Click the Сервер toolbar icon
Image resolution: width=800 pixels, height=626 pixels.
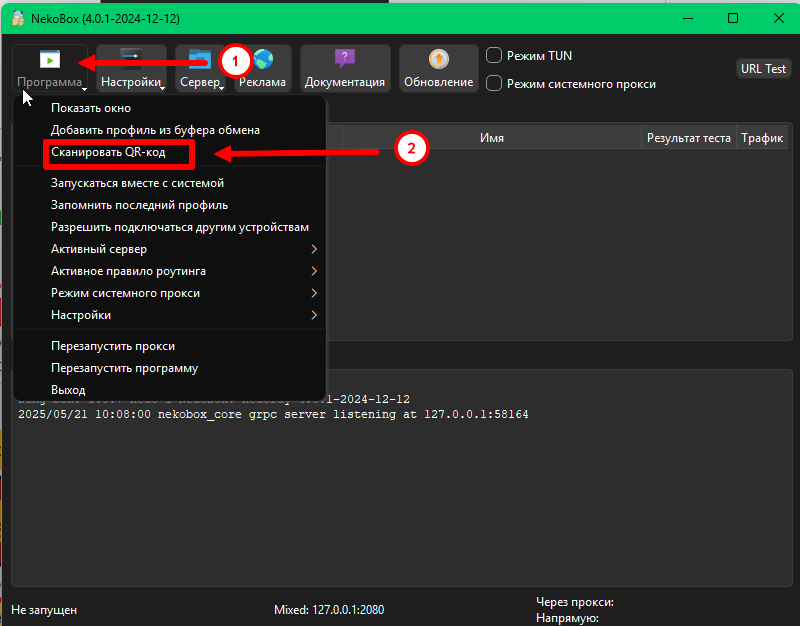200,60
